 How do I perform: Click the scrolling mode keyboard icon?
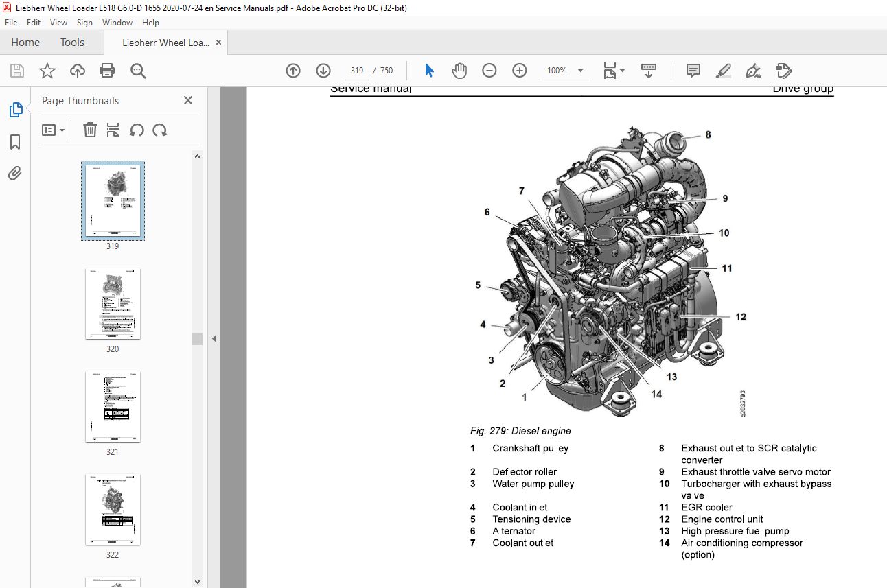(649, 71)
